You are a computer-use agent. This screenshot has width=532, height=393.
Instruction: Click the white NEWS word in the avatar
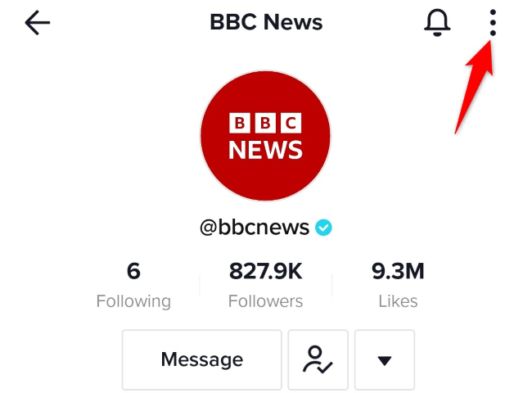tap(265, 150)
